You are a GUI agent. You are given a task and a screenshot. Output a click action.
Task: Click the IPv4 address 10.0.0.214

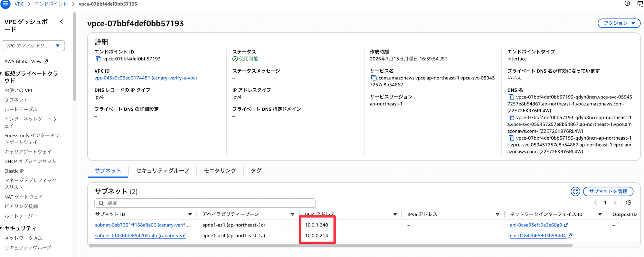click(317, 235)
